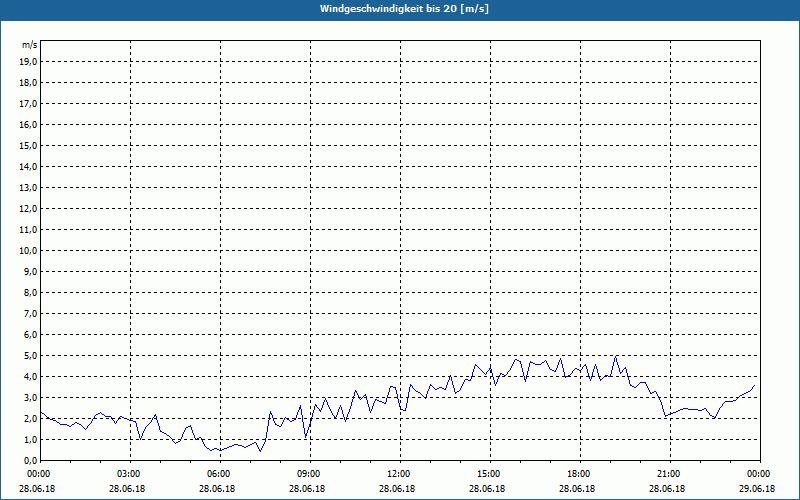Click the 10,0 y-axis label

28,251
